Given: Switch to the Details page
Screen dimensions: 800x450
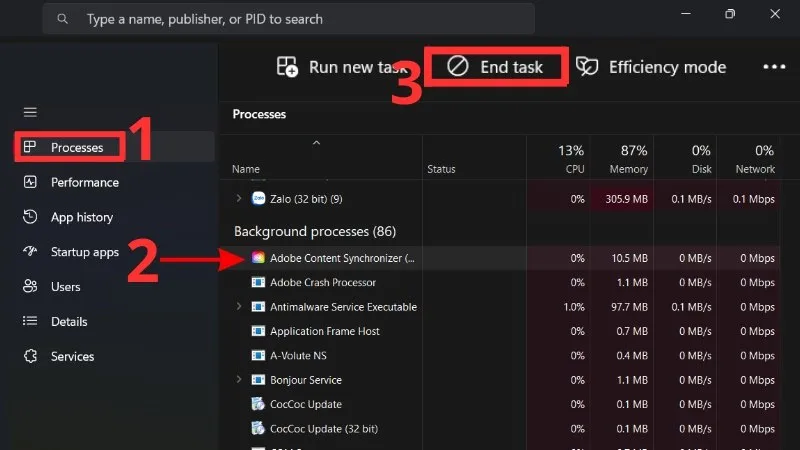Looking at the screenshot, I should [x=69, y=321].
